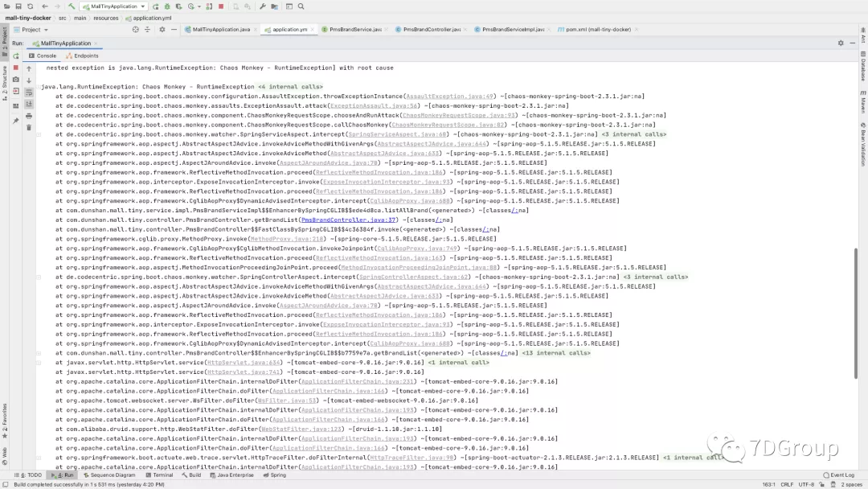
Task: Click the Exit icon in Run sidebar
Action: click(x=16, y=92)
